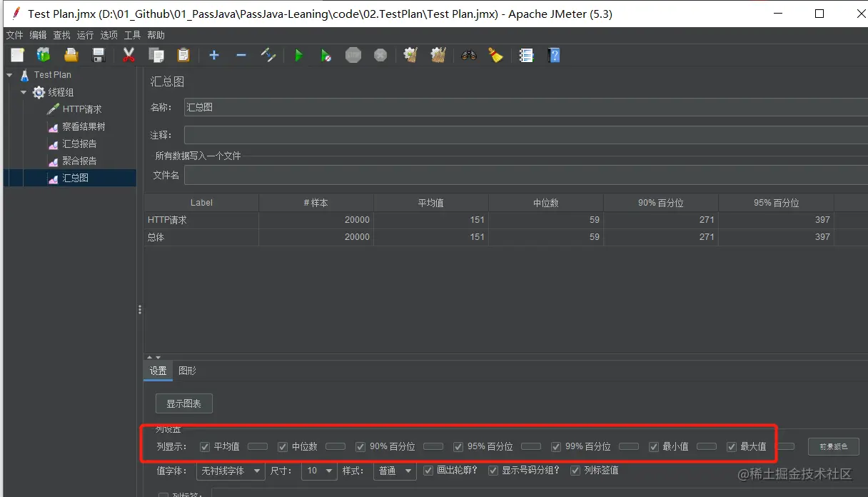Open the 运行 menu

[85, 35]
